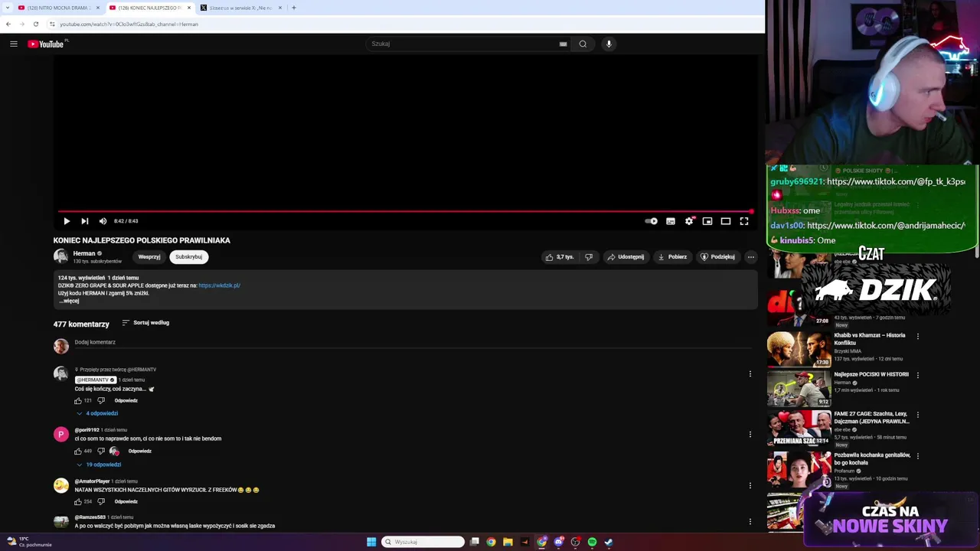Click the taskbar Wyszukaj search box
This screenshot has height=551, width=980.
click(423, 542)
